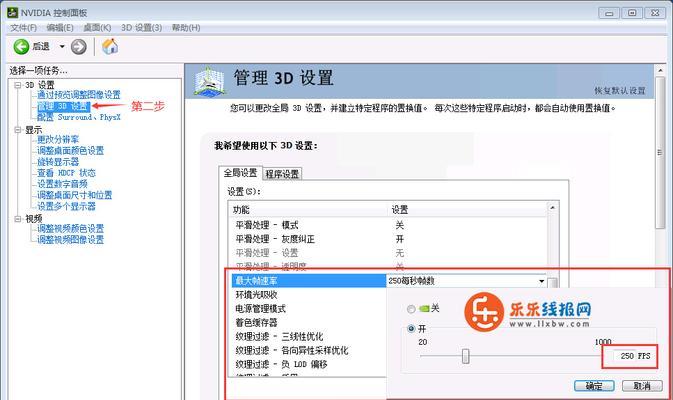Screen dimensions: 673x400
Task: Switch to 全局设置 tab
Action: (240, 173)
